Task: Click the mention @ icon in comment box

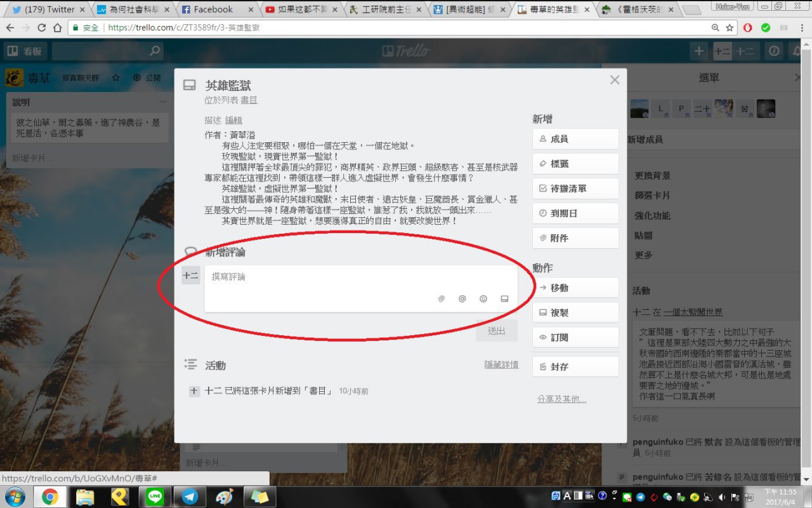Action: coord(462,298)
